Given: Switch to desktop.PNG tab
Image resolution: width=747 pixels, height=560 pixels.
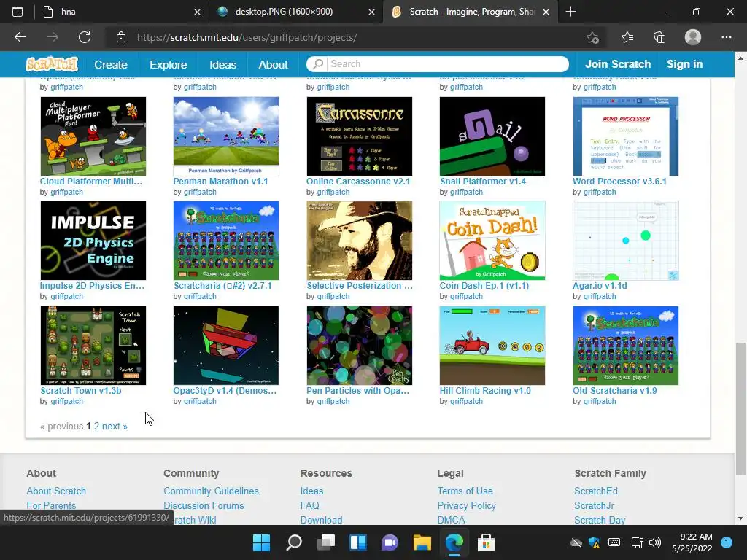Looking at the screenshot, I should coord(295,12).
